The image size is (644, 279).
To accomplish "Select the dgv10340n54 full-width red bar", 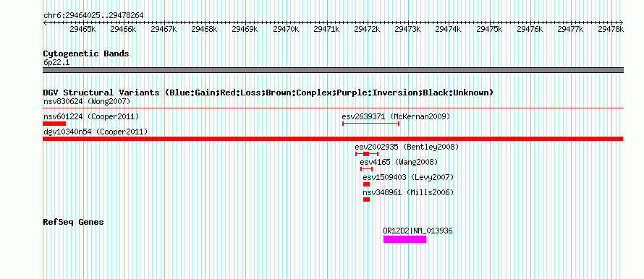I will coord(333,139).
